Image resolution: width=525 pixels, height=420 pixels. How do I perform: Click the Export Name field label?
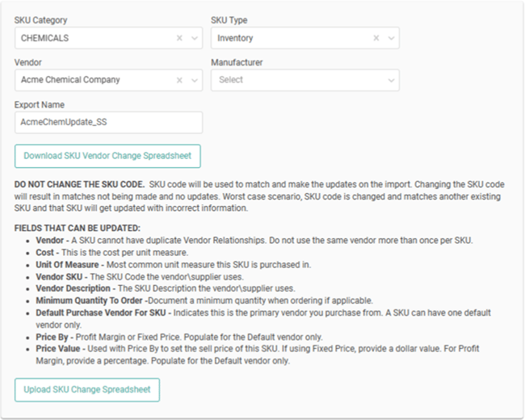pyautogui.click(x=40, y=104)
